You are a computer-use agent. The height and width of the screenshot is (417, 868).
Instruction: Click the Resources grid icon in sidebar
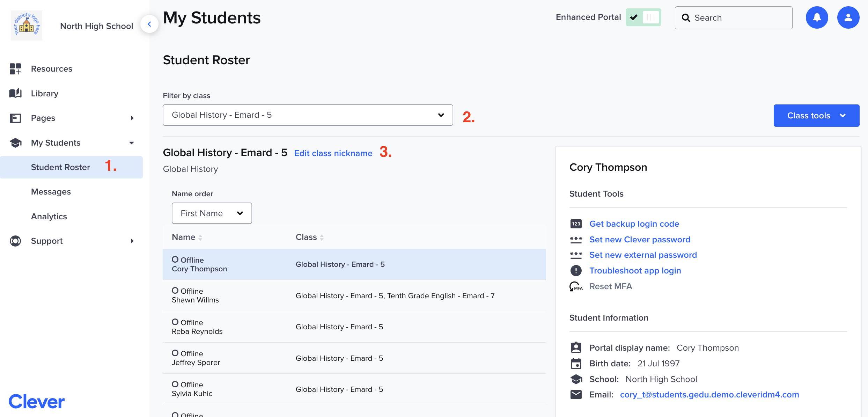(15, 69)
